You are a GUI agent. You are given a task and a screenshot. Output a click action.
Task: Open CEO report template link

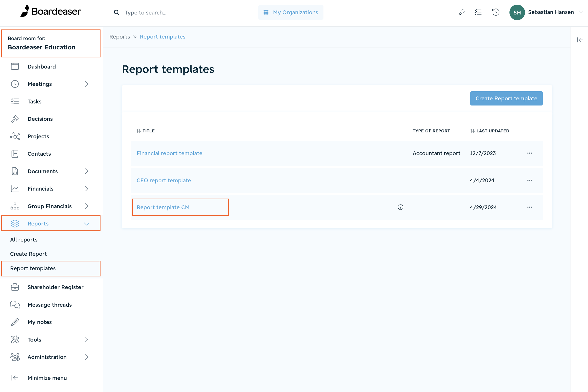[164, 180]
